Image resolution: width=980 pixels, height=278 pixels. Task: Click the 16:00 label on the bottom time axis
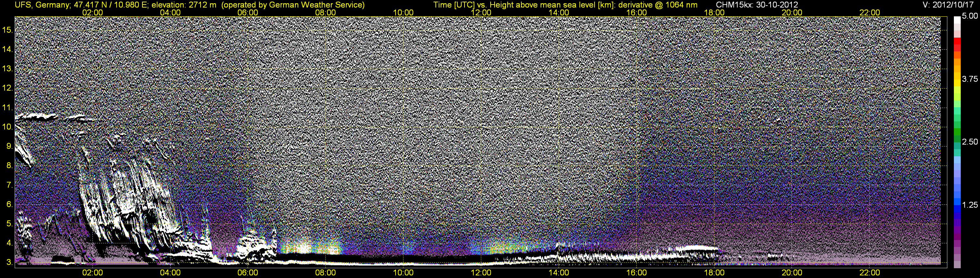pos(636,273)
